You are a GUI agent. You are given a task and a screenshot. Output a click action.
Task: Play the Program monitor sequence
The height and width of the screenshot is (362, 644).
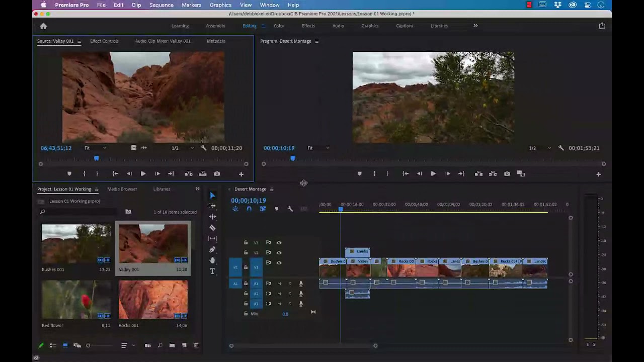tap(433, 174)
